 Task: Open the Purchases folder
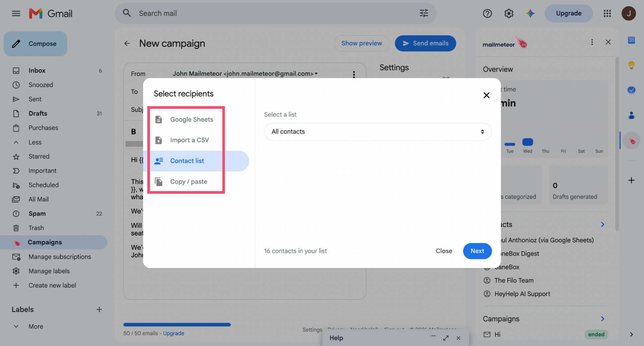[53, 128]
